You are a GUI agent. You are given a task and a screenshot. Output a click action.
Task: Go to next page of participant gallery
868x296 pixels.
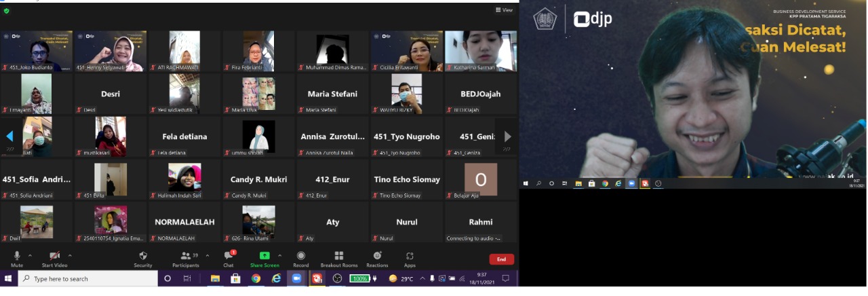tap(507, 136)
